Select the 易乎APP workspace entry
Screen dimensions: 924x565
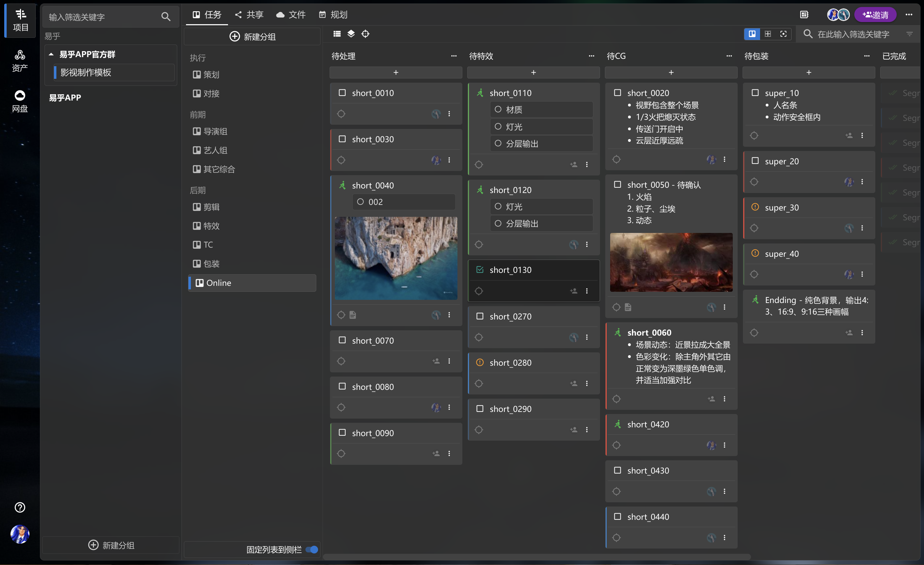tap(65, 97)
